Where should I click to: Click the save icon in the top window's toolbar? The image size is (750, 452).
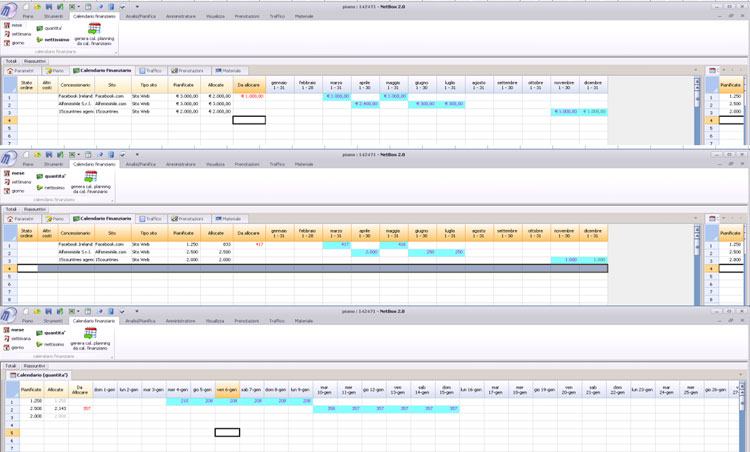tap(49, 6)
